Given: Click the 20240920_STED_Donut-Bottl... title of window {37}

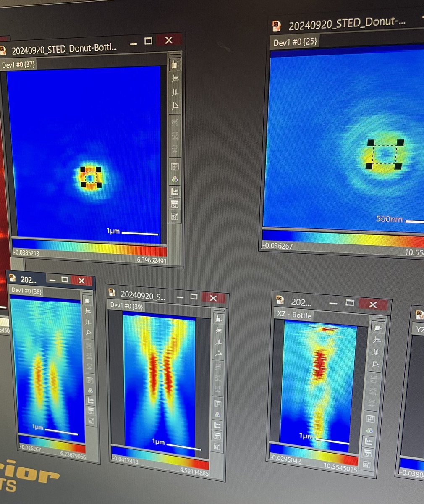Looking at the screenshot, I should [x=64, y=49].
